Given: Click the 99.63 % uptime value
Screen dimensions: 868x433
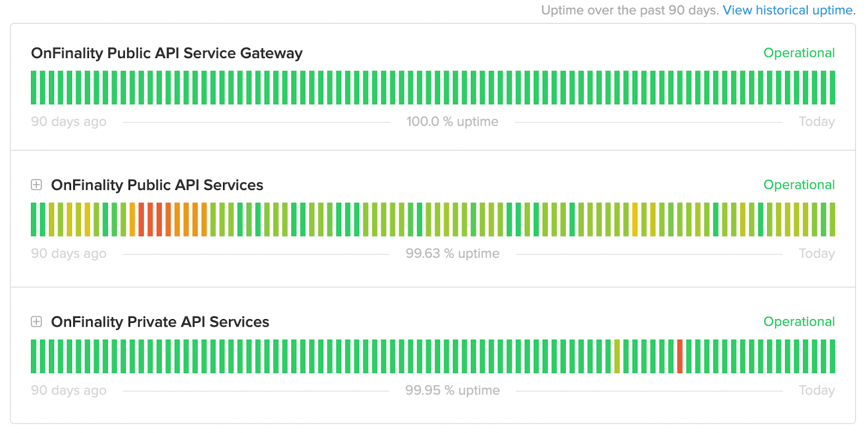Looking at the screenshot, I should [x=452, y=253].
